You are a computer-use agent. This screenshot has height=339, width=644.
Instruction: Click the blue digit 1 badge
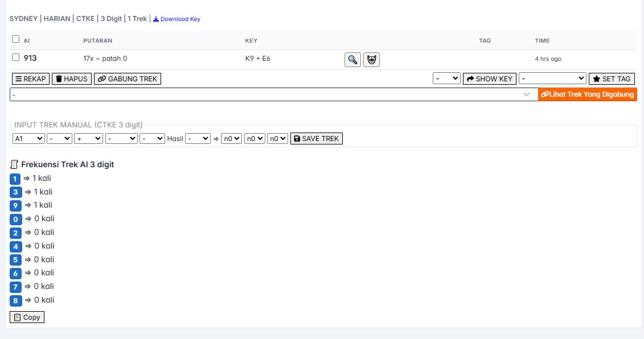tap(15, 179)
